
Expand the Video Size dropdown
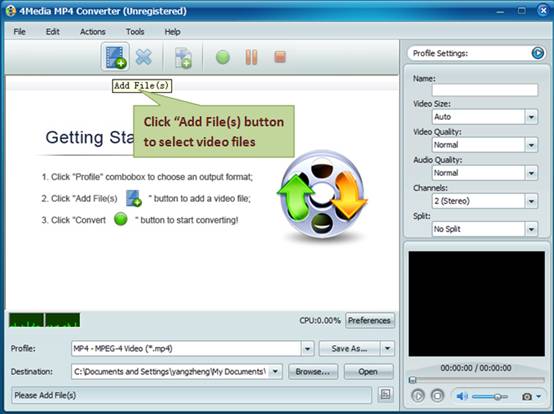(x=531, y=117)
